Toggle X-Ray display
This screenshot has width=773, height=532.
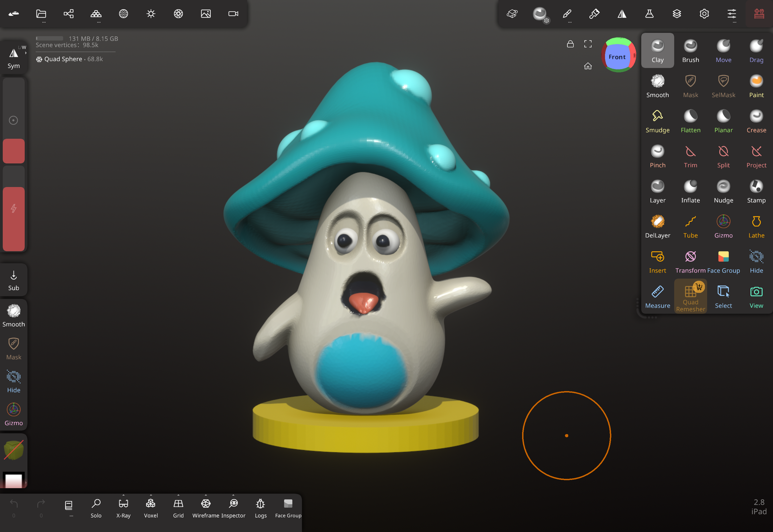(123, 508)
